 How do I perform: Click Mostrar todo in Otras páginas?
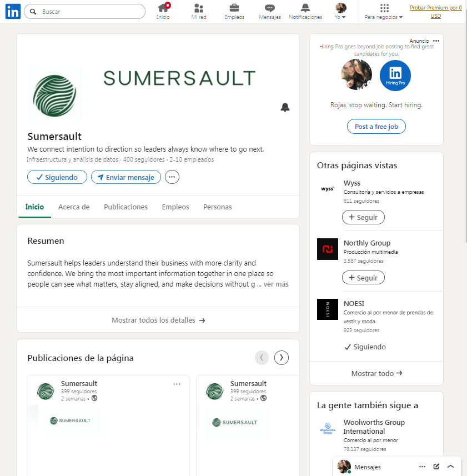376,373
